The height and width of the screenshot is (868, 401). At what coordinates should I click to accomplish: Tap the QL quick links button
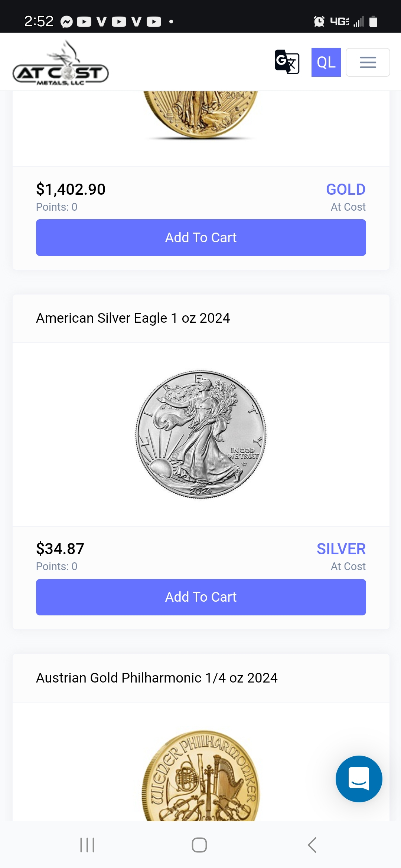click(x=326, y=62)
